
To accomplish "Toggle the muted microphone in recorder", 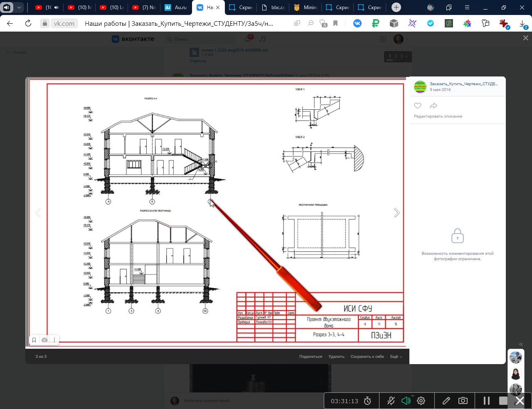I will click(391, 401).
